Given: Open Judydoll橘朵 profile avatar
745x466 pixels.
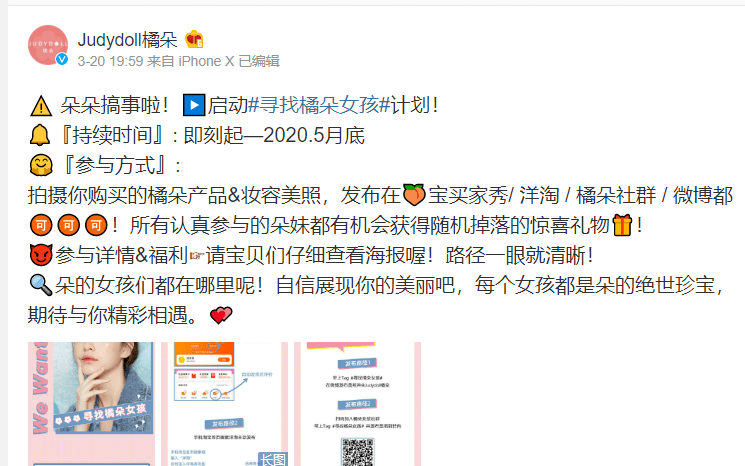Looking at the screenshot, I should [x=48, y=45].
